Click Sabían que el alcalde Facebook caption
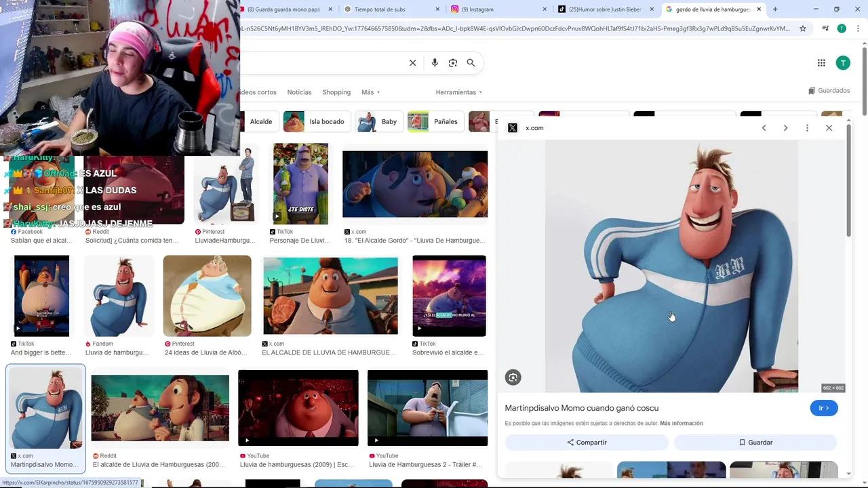868x488 pixels. pyautogui.click(x=41, y=241)
